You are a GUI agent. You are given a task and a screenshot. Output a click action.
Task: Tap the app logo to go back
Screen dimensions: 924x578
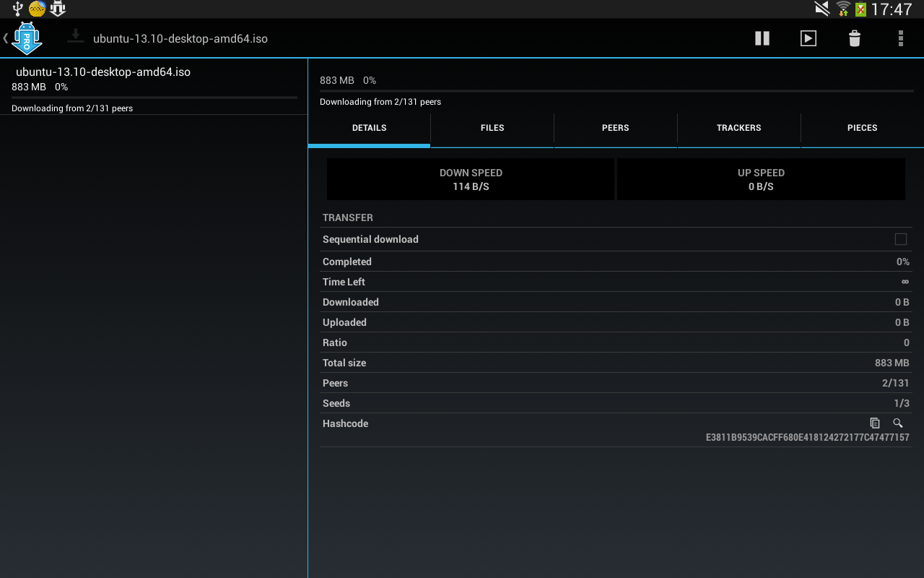coord(25,38)
